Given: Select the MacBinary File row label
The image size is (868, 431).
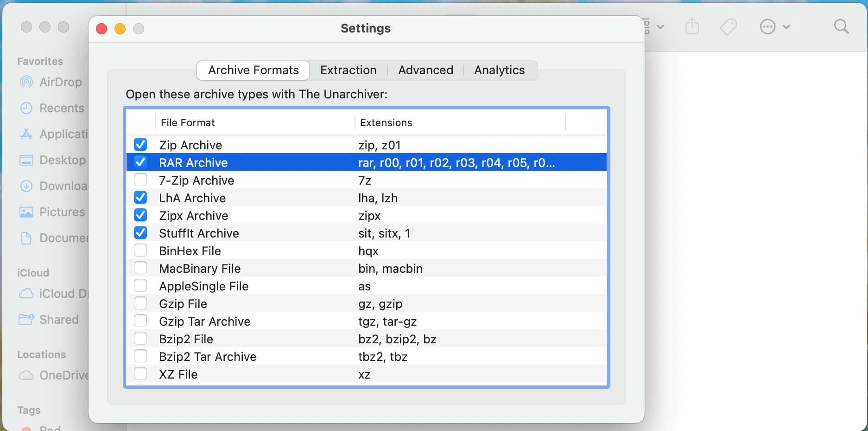Looking at the screenshot, I should coord(200,269).
